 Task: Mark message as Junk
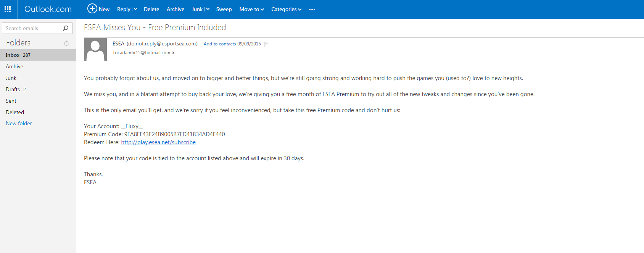pyautogui.click(x=197, y=9)
